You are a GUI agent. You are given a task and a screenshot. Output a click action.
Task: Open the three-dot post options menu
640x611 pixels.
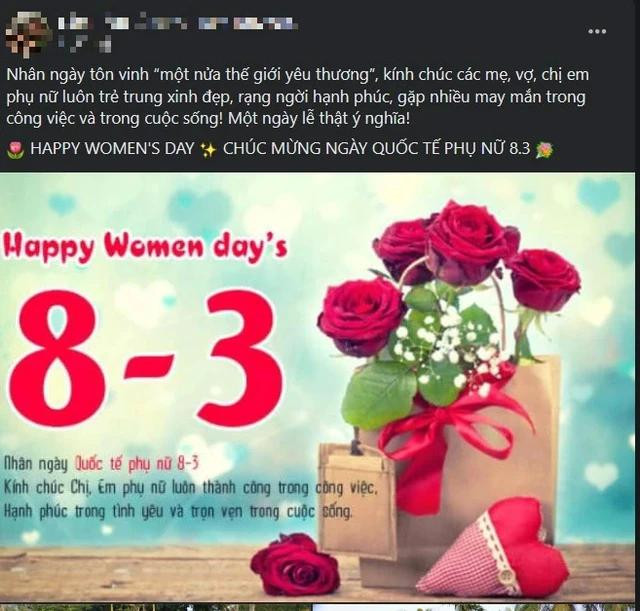[597, 31]
